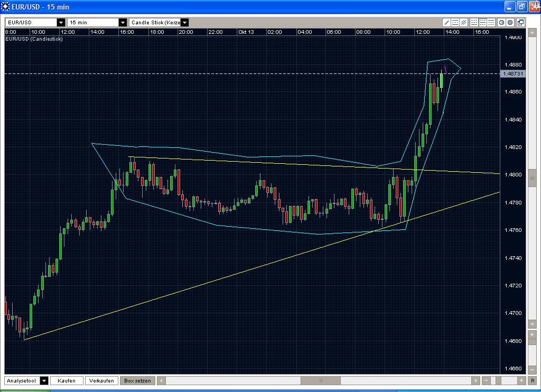Click the vertical zoom plus button
The width and height of the screenshot is (541, 392).
click(532, 334)
